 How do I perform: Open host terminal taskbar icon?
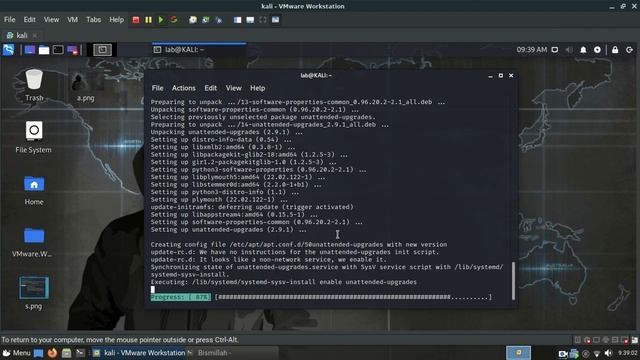pyautogui.click(x=80, y=353)
